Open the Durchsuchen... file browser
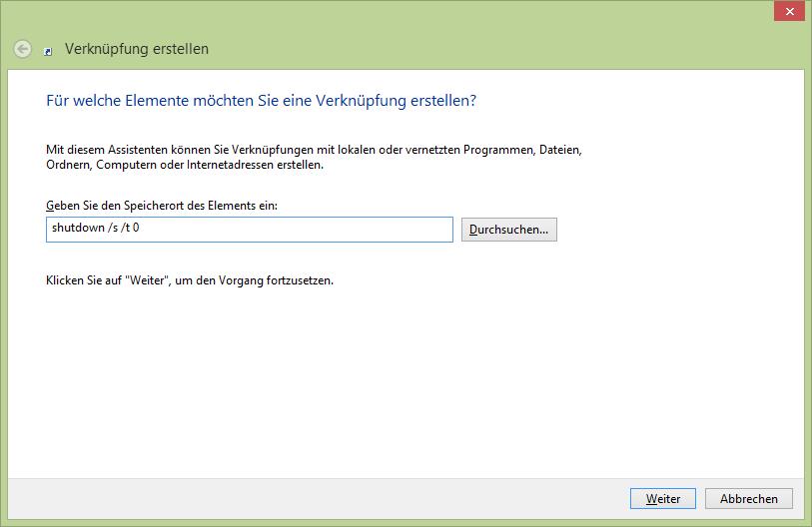The image size is (812, 527). pyautogui.click(x=509, y=230)
